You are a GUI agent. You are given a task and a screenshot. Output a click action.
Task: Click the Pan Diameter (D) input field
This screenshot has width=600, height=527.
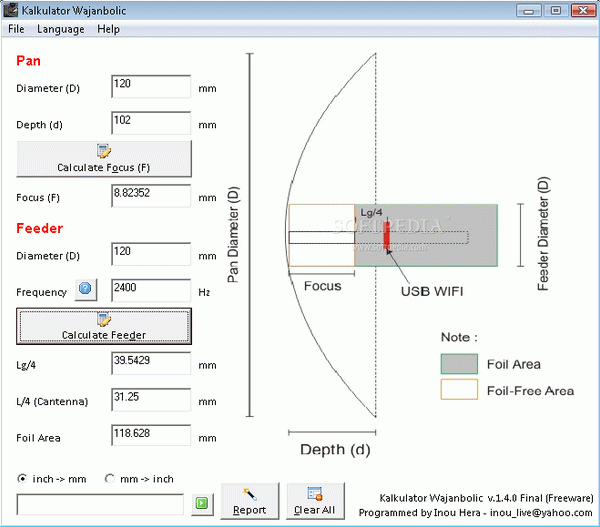tap(150, 87)
